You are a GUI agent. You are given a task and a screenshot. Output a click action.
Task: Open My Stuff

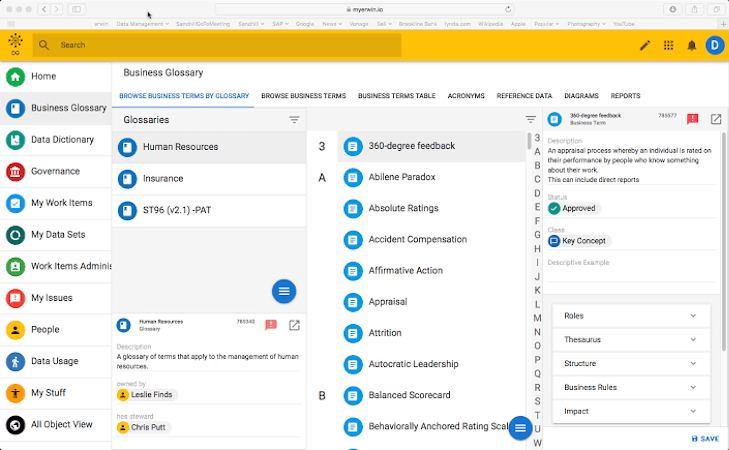click(56, 392)
